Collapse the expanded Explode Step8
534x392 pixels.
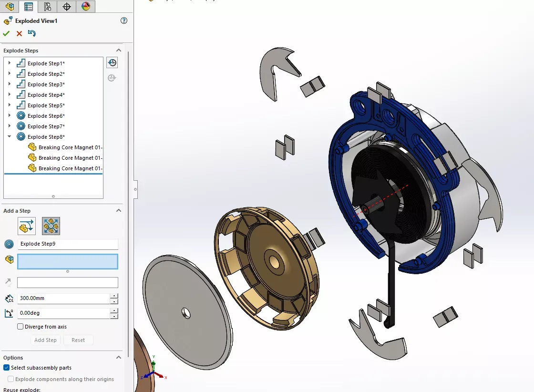coord(9,136)
